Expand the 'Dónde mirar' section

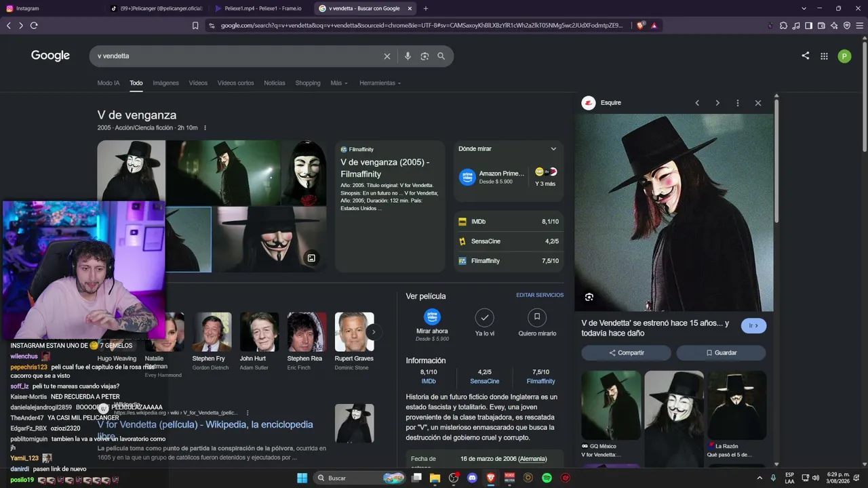point(553,149)
